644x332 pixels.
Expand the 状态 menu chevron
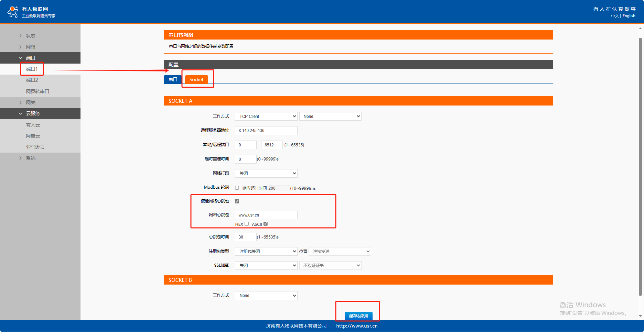(20, 36)
